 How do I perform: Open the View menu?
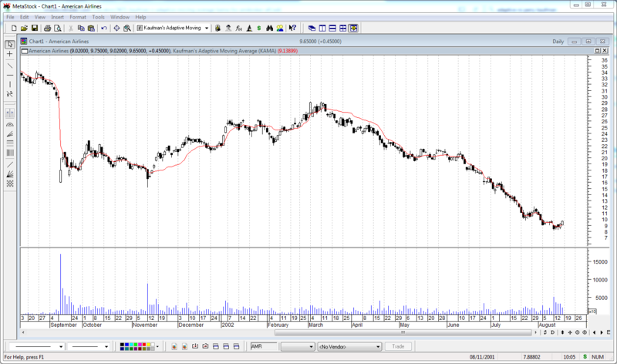40,17
